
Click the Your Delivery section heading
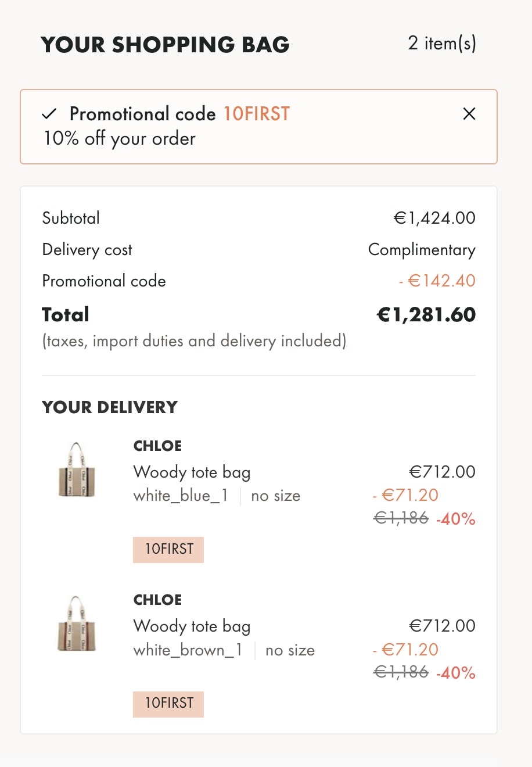click(x=110, y=407)
